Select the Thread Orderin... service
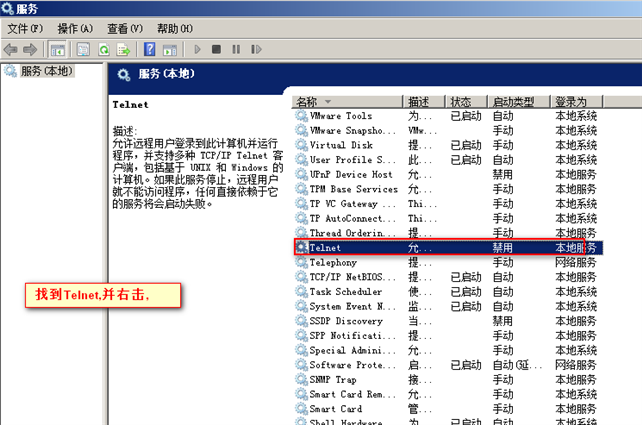Screen dimensions: 642x425 353,233
